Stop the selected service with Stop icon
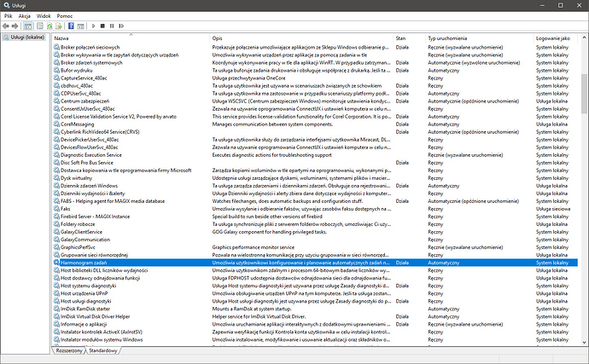Screen dimensions: 589x364 pos(102,26)
